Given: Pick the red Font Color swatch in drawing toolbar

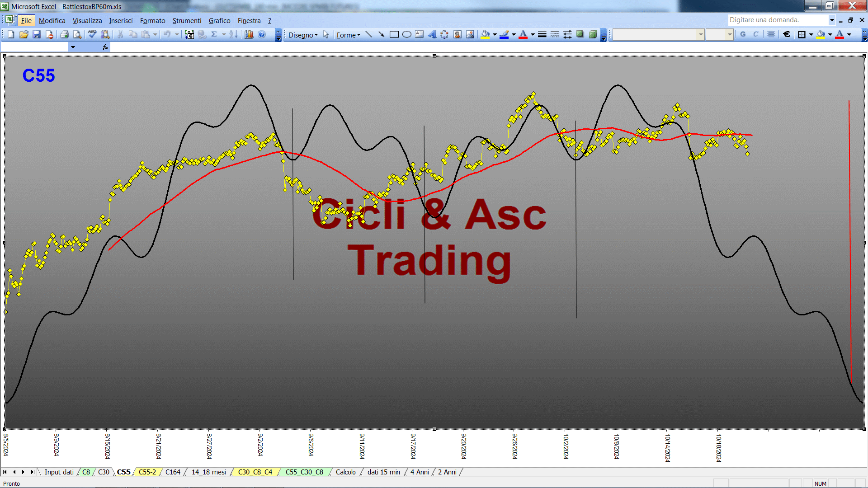Looking at the screenshot, I should point(523,34).
